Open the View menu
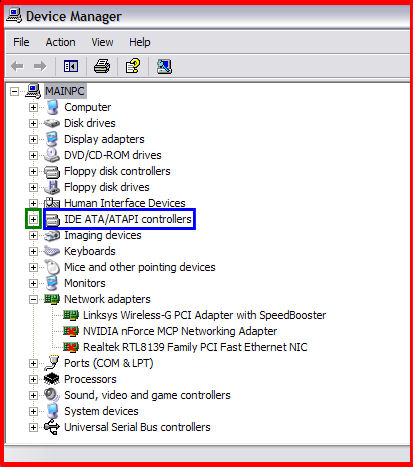This screenshot has height=467, width=413. coord(102,42)
